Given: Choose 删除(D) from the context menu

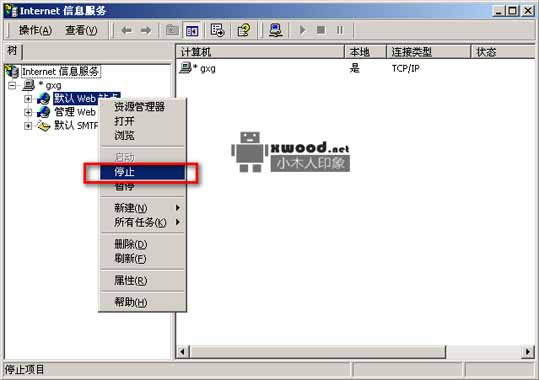Looking at the screenshot, I should click(142, 244).
